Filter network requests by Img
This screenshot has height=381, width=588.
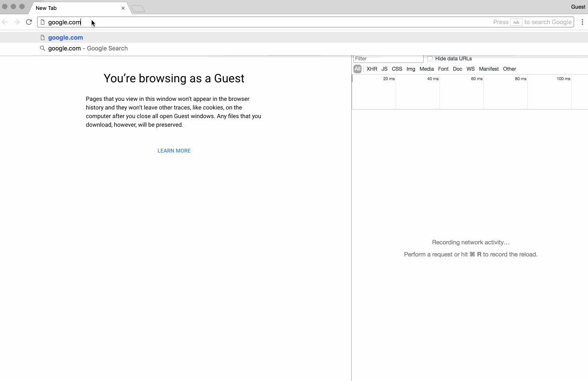(411, 69)
